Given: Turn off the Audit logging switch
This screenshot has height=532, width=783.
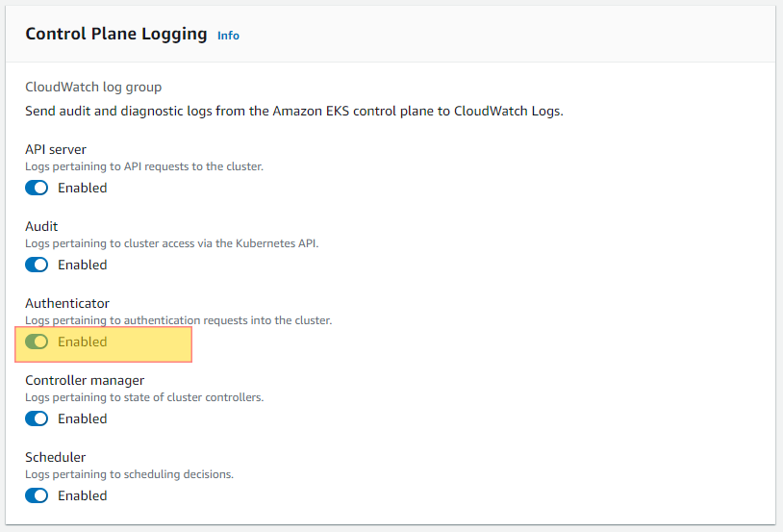Looking at the screenshot, I should coord(37,265).
